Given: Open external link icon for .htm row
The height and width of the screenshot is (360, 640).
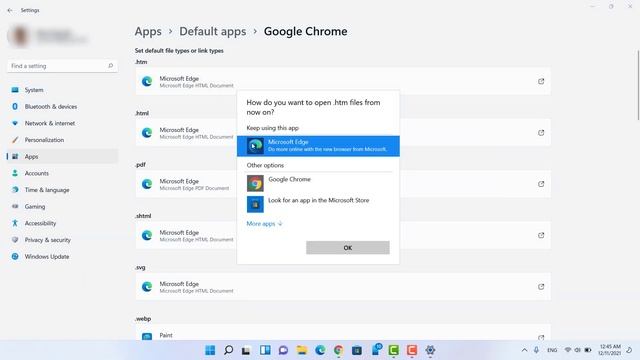Looking at the screenshot, I should point(541,81).
